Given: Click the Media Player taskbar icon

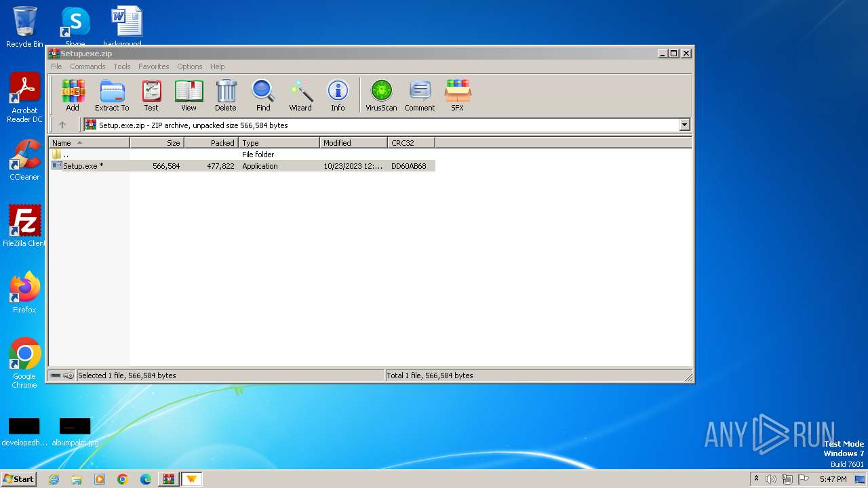Looking at the screenshot, I should [100, 479].
